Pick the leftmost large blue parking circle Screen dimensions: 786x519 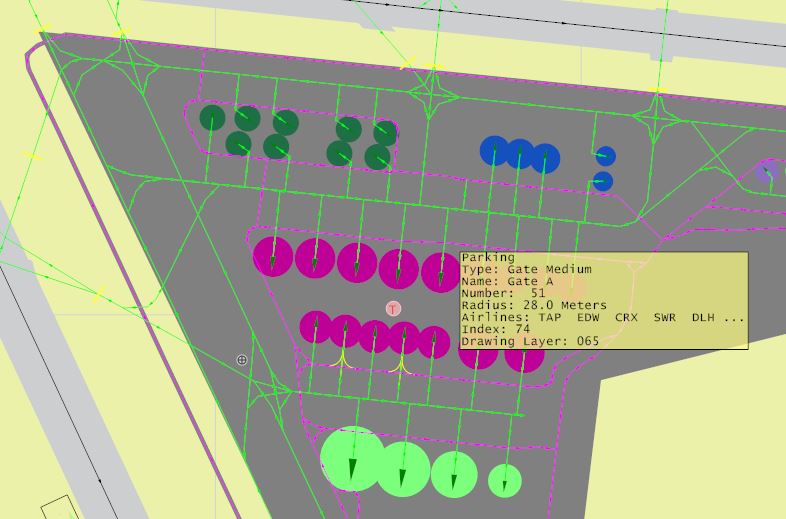pos(496,151)
